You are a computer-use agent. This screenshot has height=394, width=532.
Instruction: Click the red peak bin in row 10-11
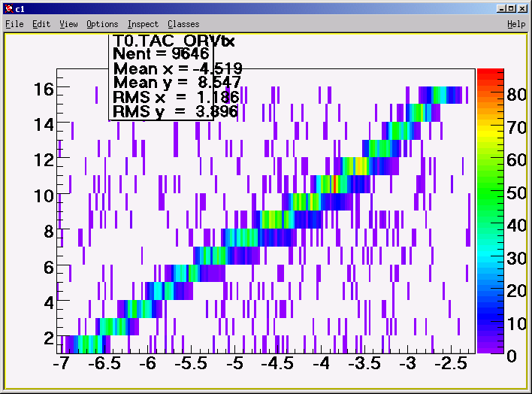tap(334, 184)
